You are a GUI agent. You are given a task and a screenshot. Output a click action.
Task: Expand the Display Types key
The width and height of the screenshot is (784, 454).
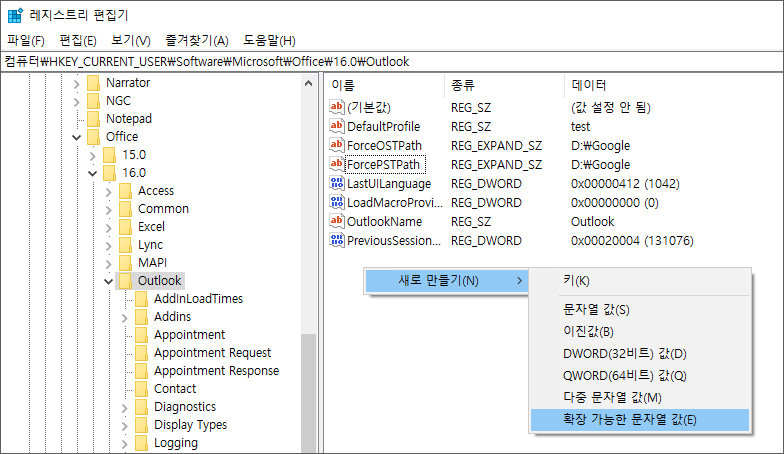(124, 426)
